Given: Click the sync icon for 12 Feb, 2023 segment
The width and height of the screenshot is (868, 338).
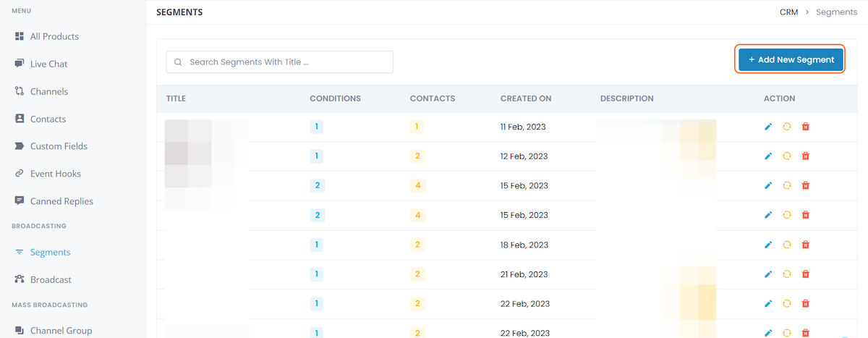Looking at the screenshot, I should pos(787,156).
